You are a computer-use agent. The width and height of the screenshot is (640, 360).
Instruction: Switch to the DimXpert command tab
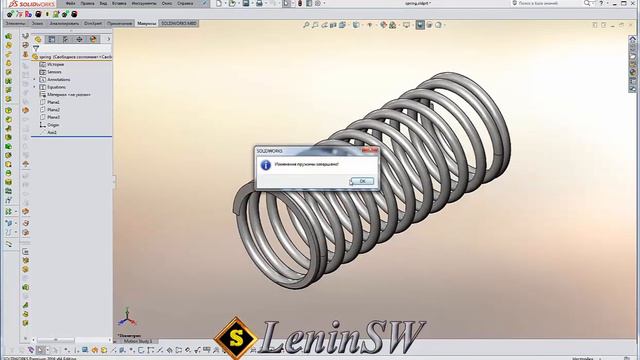[93, 24]
